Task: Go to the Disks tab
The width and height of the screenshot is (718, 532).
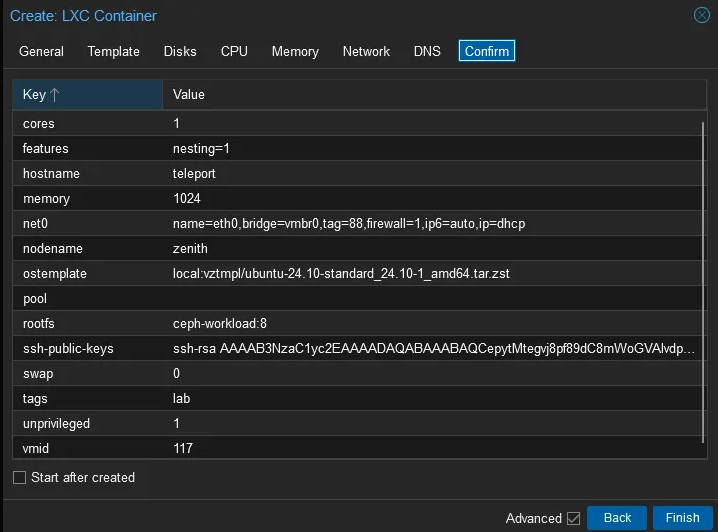Action: 180,51
